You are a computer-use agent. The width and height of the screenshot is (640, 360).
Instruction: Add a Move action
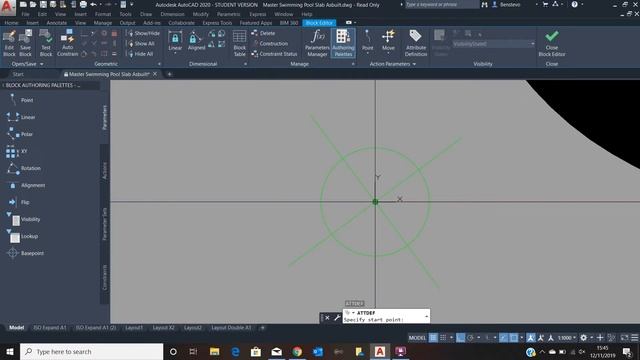coord(388,41)
